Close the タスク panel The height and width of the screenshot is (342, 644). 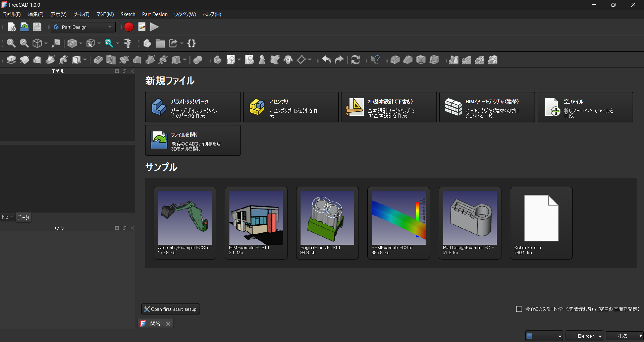[x=132, y=228]
